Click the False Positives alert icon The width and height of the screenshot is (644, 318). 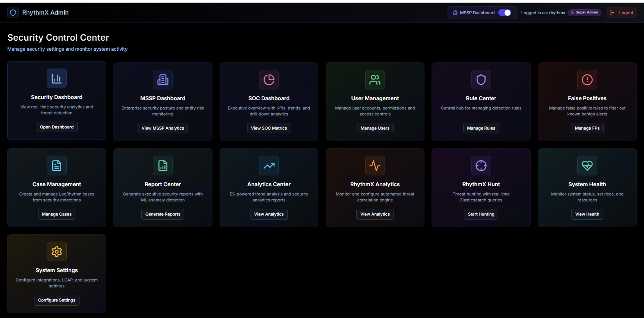(587, 80)
